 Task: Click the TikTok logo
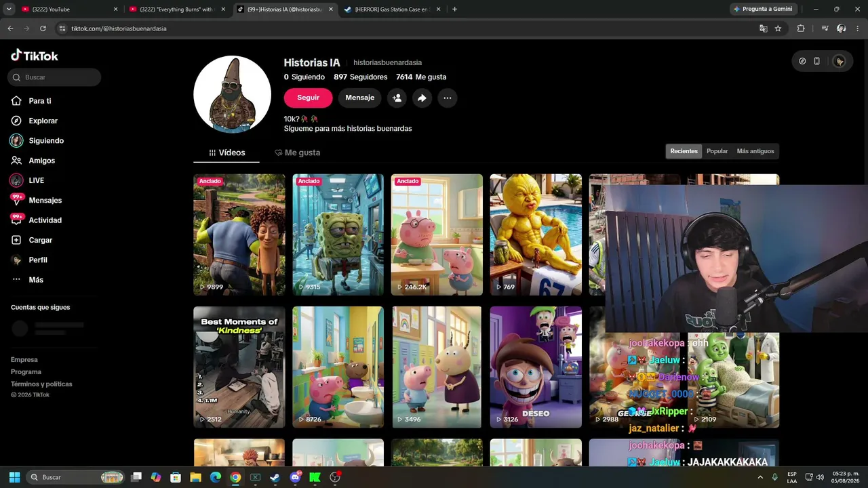(35, 56)
